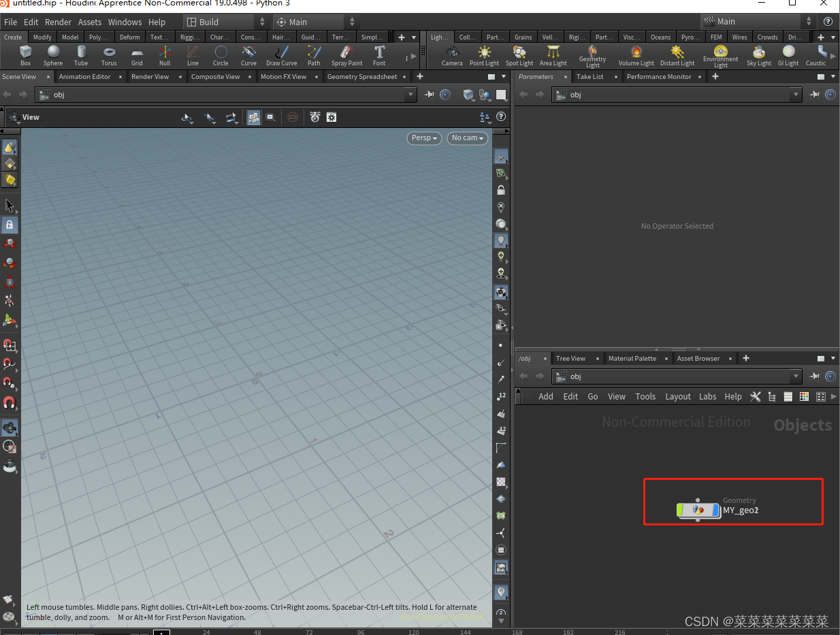The height and width of the screenshot is (635, 840).
Task: Add a Torus primitive
Action: point(109,55)
